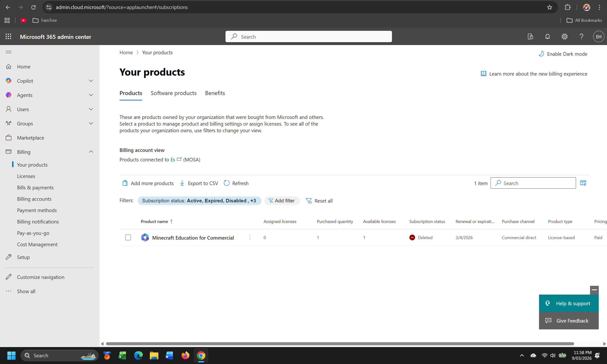Collapse the navigation menu hamburger icon
The height and width of the screenshot is (364, 607).
click(9, 52)
